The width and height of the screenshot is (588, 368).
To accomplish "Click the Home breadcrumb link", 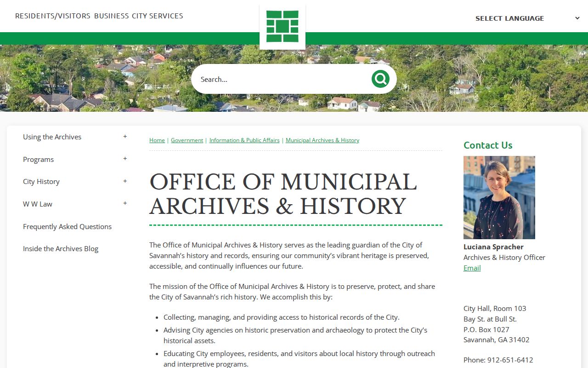I will pyautogui.click(x=157, y=140).
